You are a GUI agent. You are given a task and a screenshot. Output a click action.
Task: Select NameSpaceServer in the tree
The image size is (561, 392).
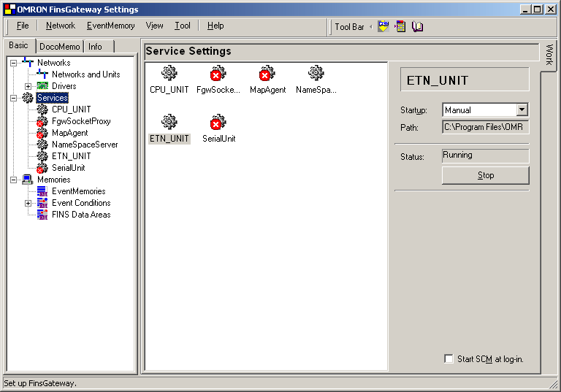click(85, 145)
